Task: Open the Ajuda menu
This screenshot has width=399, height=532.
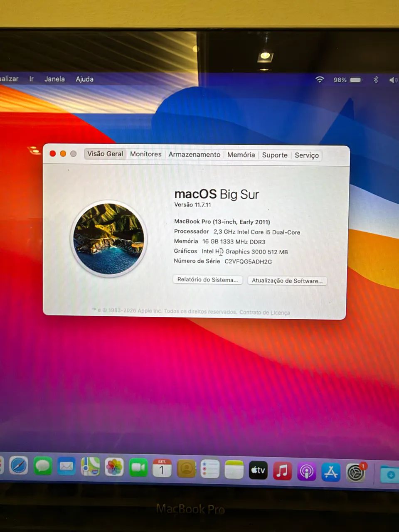Action: [84, 79]
